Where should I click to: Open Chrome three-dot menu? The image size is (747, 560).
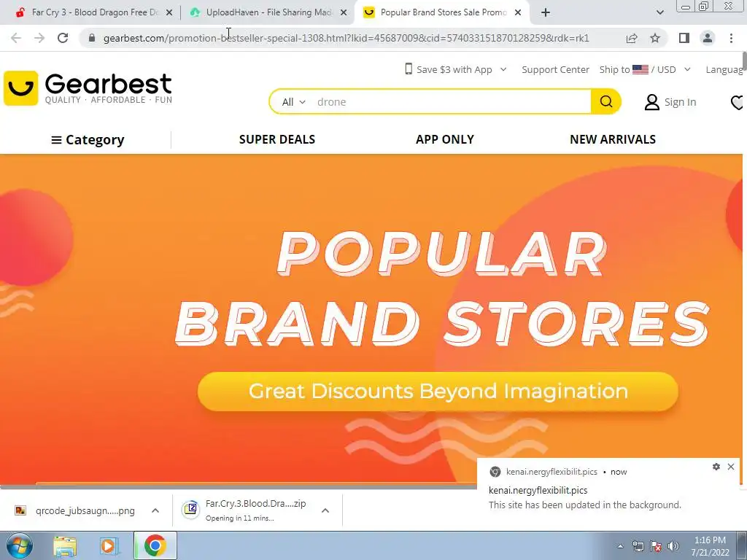pos(731,38)
